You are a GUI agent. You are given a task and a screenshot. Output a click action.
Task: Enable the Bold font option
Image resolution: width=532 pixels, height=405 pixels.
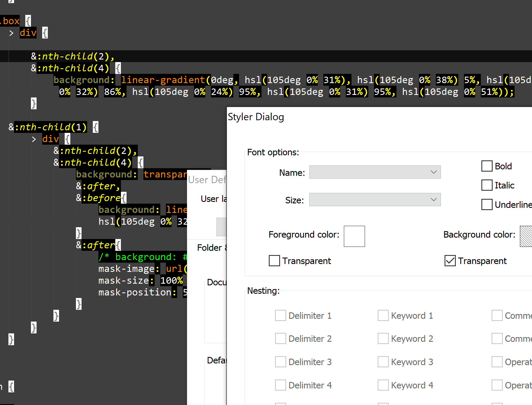(487, 166)
